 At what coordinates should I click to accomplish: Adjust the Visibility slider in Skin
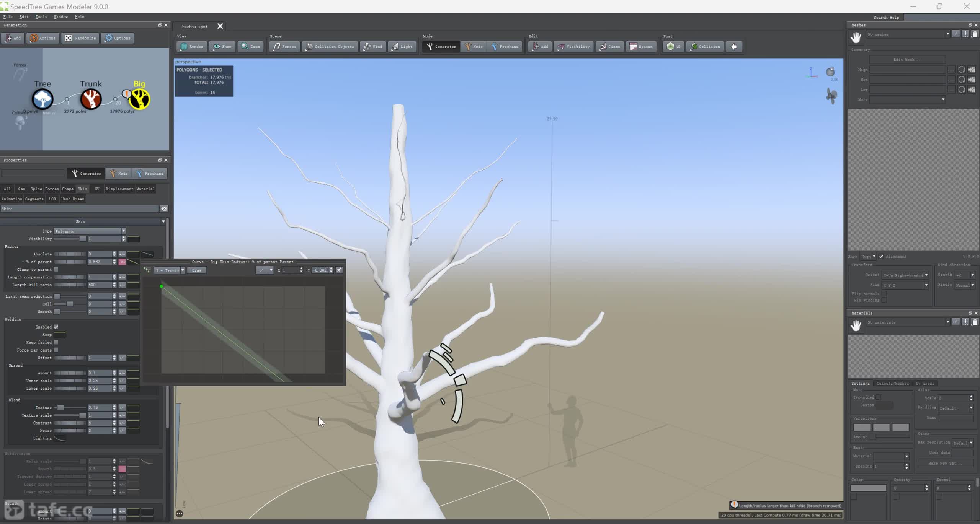[70, 239]
